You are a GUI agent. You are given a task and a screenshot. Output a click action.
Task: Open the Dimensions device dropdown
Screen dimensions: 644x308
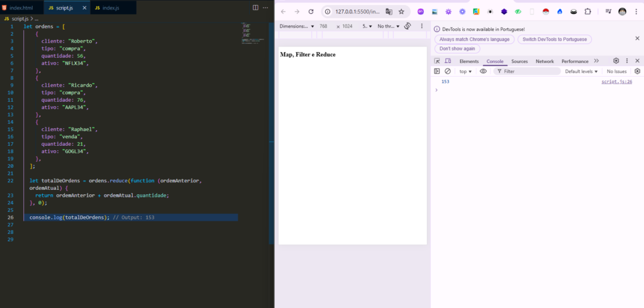(297, 26)
